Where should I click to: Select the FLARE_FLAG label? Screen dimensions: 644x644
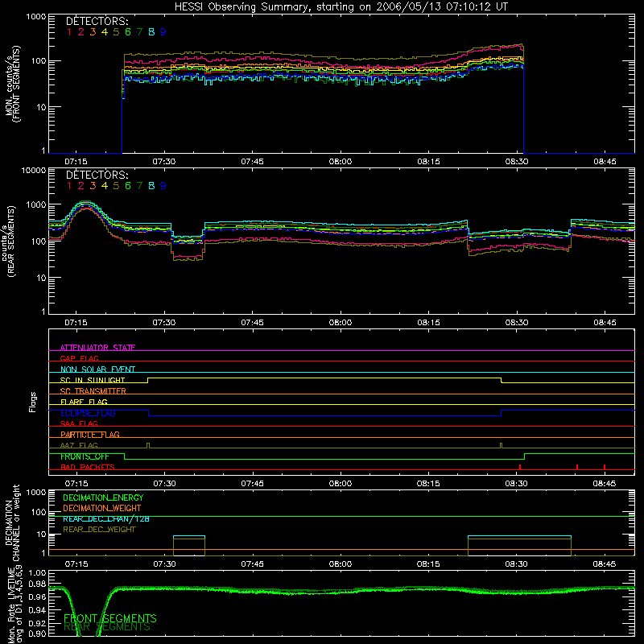click(x=84, y=402)
